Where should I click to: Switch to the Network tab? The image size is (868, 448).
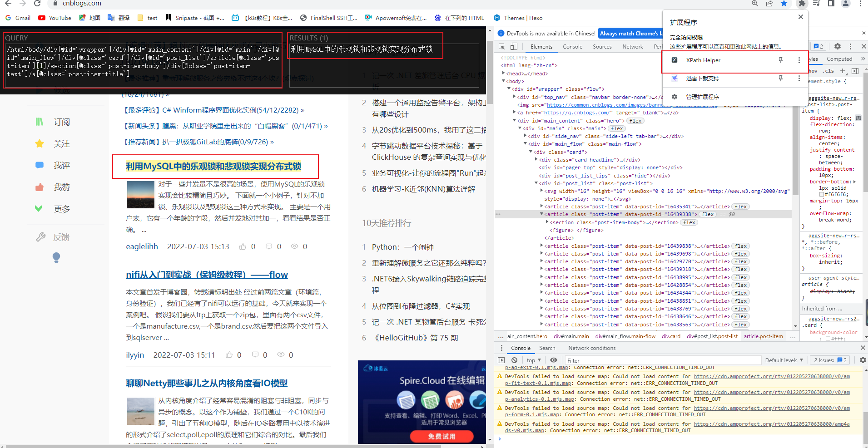[x=633, y=47]
